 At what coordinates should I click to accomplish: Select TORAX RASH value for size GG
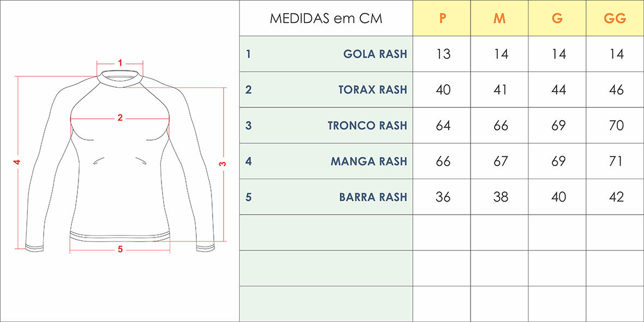click(x=616, y=89)
